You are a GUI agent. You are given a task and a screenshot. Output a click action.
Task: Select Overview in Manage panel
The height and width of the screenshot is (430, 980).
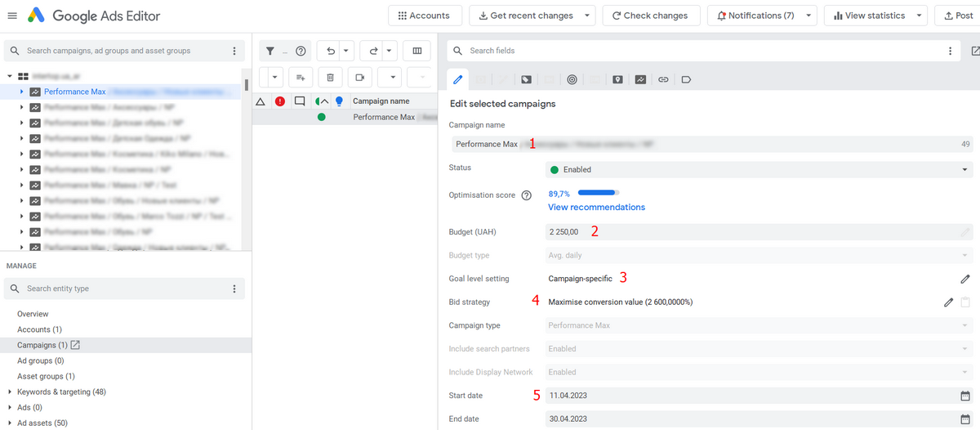point(33,314)
